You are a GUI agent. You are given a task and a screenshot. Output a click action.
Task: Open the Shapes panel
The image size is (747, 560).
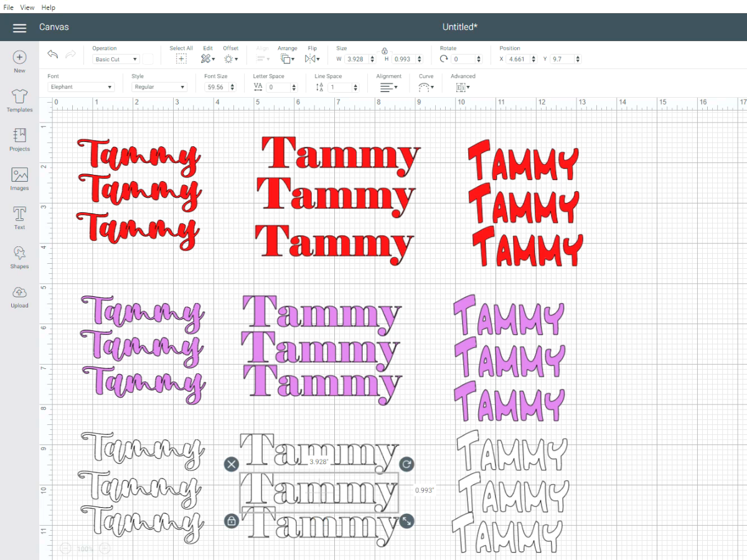pyautogui.click(x=19, y=254)
